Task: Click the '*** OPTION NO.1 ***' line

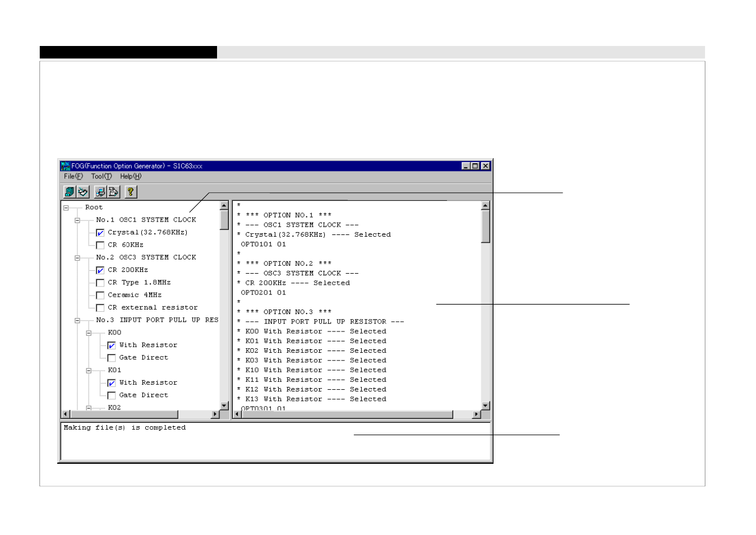Action: pos(284,215)
